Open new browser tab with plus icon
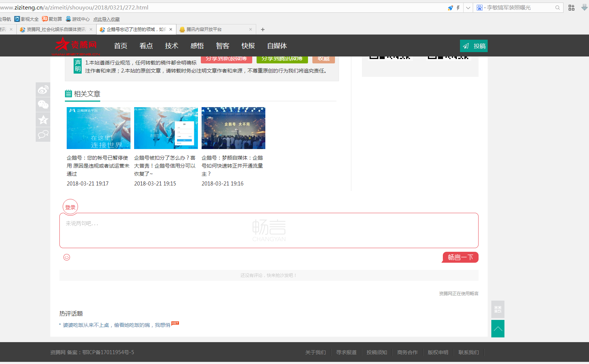 pos(263,30)
